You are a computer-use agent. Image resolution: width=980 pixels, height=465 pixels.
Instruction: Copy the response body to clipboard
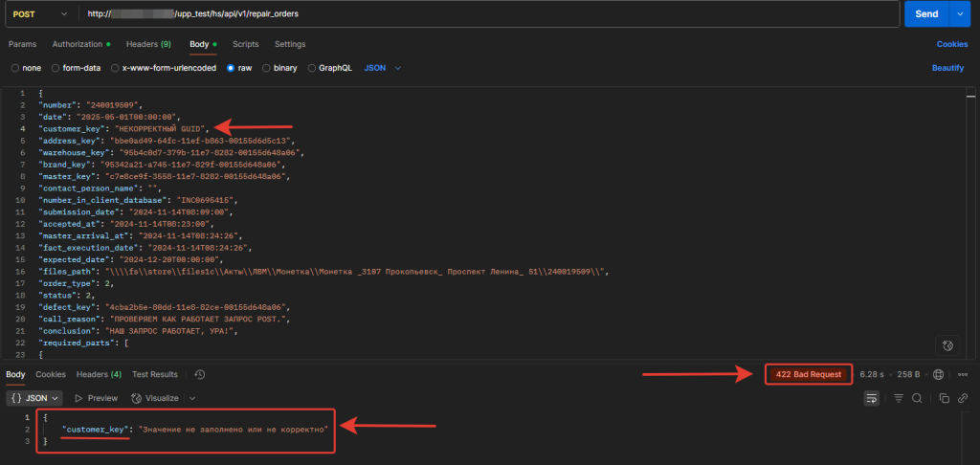[x=944, y=398]
